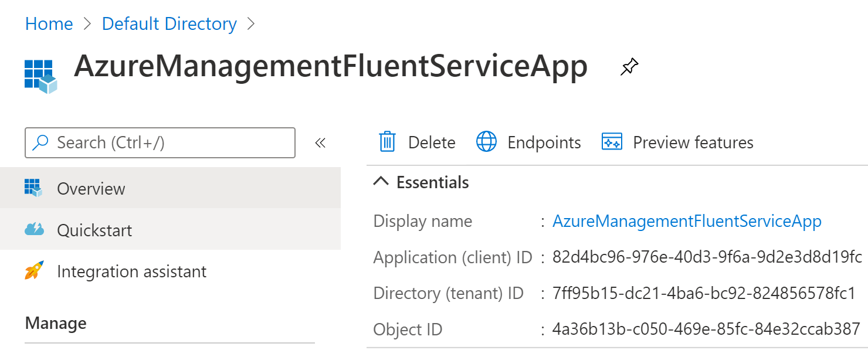Select Overview in the sidebar

pyautogui.click(x=90, y=188)
